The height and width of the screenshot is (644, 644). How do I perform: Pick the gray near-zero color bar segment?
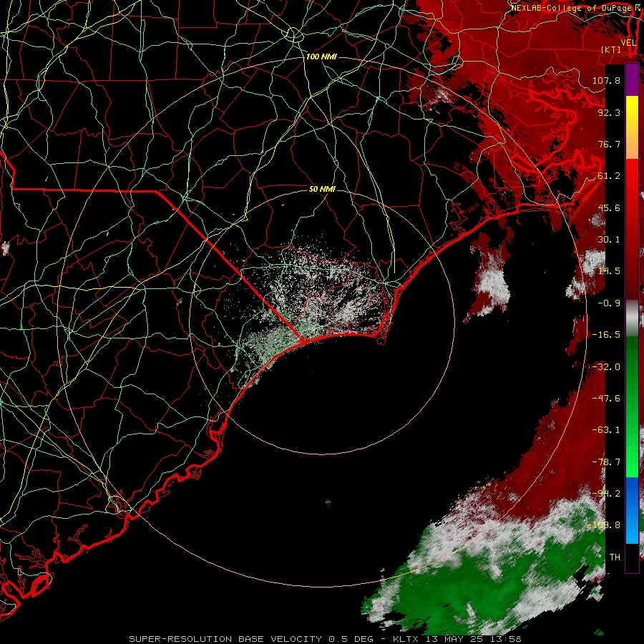[x=632, y=318]
